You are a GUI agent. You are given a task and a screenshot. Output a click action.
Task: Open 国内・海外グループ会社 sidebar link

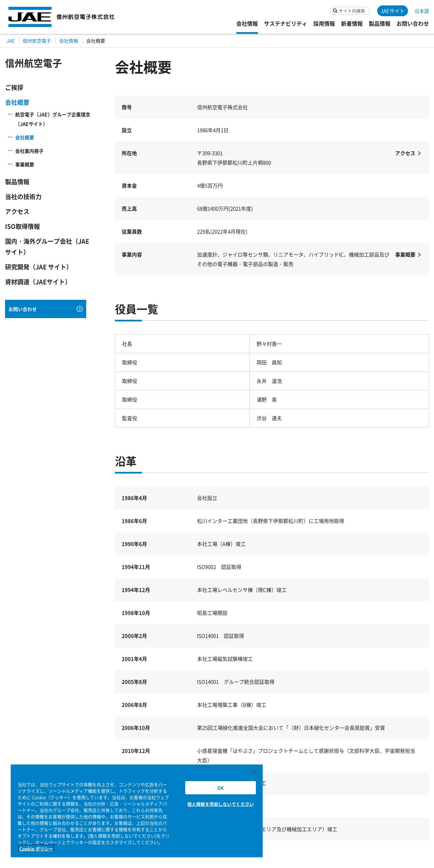click(x=47, y=247)
